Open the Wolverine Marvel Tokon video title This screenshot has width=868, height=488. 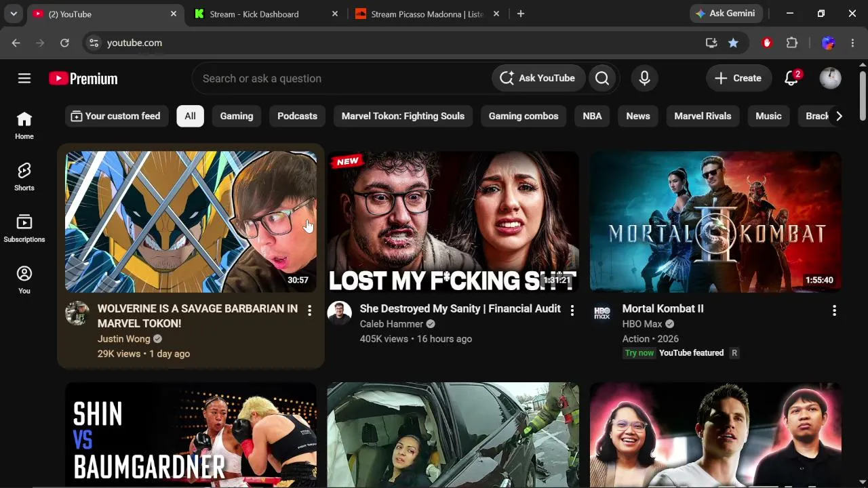(197, 316)
